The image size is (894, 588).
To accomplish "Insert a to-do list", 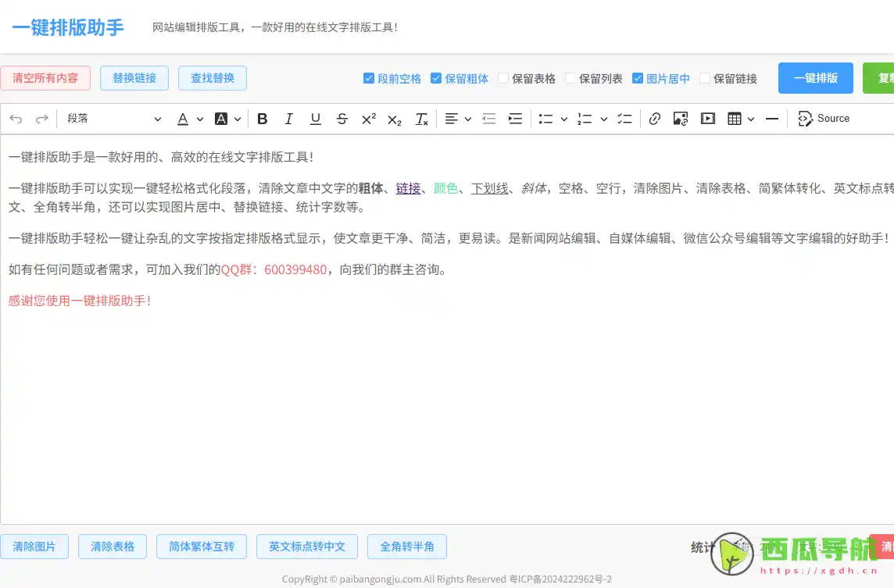I will pyautogui.click(x=625, y=119).
